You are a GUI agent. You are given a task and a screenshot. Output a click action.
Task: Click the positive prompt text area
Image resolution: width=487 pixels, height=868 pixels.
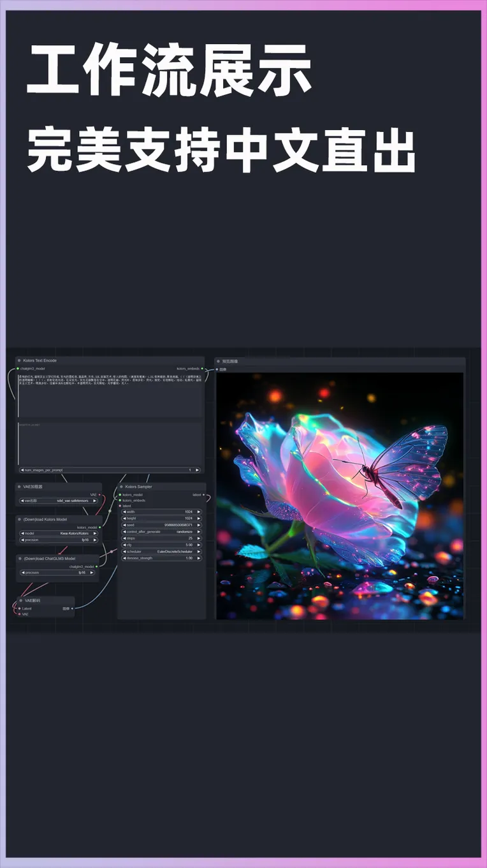pos(110,395)
